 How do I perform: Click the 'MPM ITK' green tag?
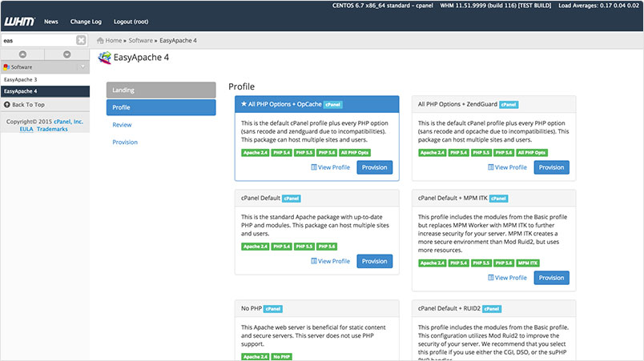(528, 263)
